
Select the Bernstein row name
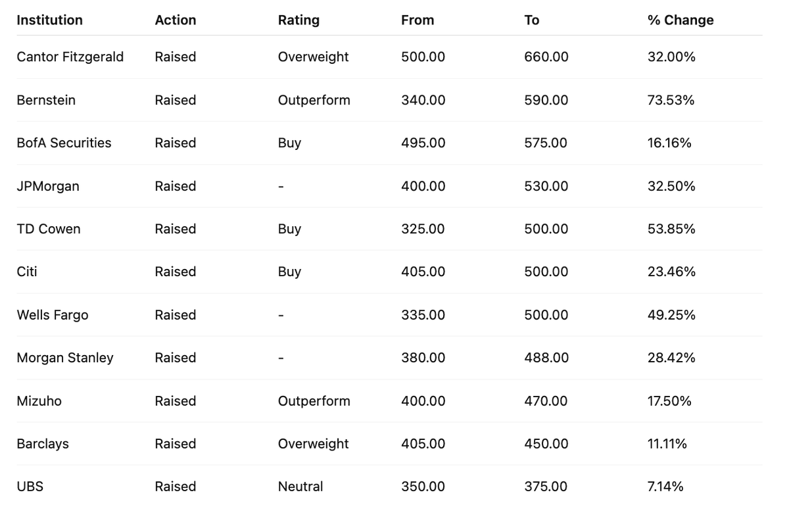pos(46,100)
